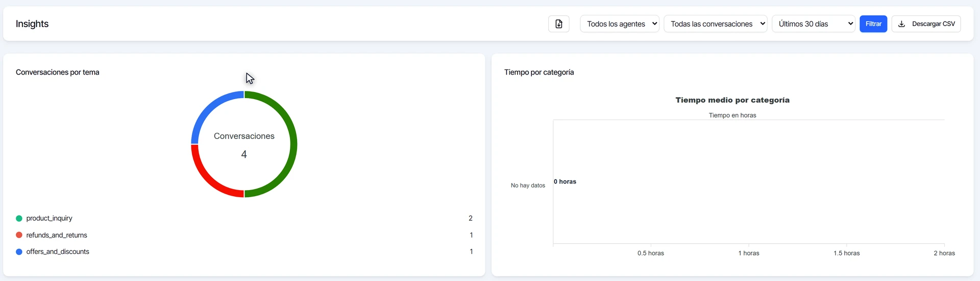The width and height of the screenshot is (980, 281).
Task: Click the Insights page title
Action: 32,24
